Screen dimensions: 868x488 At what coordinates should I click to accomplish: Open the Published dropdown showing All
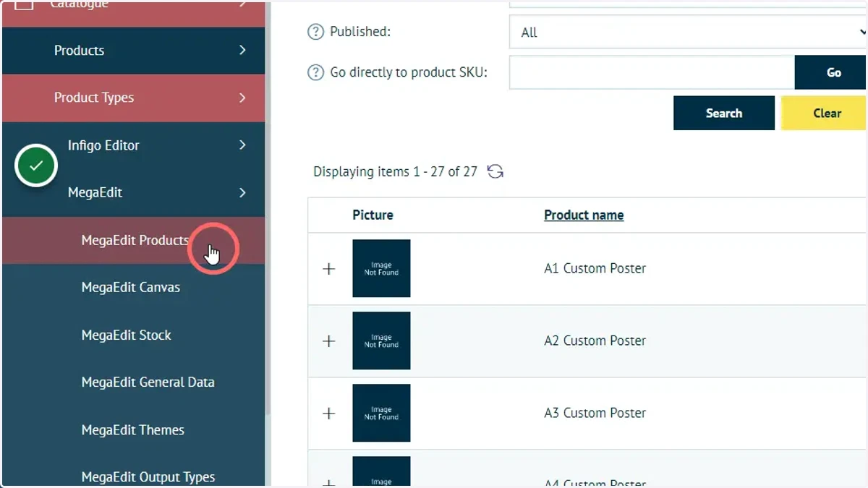(x=688, y=33)
